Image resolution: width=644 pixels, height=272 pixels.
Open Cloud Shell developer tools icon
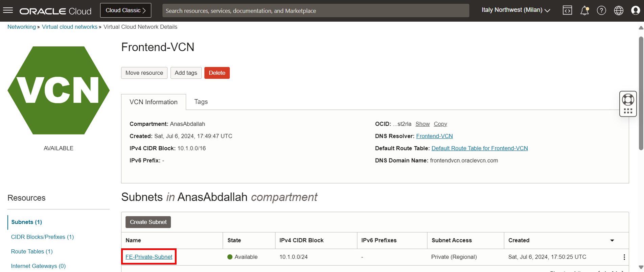point(567,10)
